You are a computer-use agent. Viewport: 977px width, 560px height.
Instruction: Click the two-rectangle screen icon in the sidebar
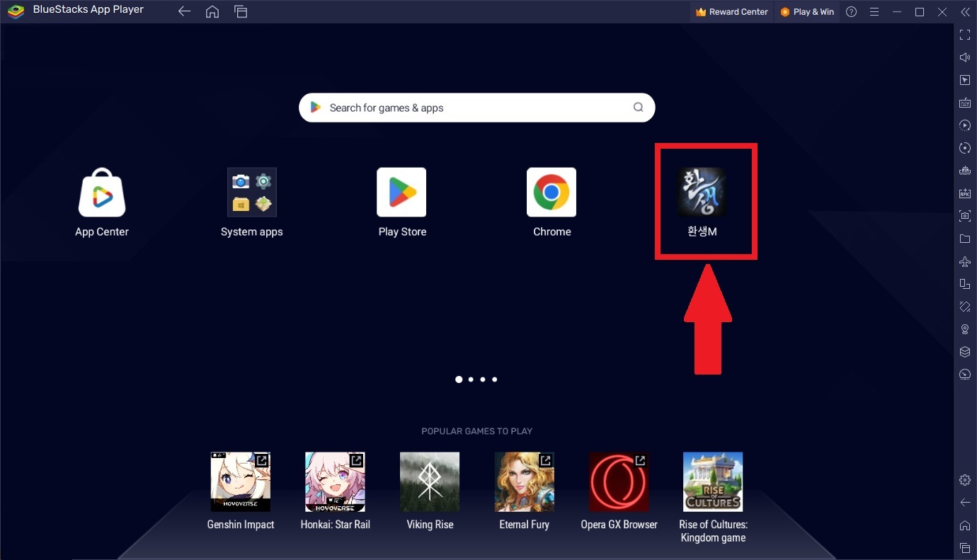pos(965,284)
